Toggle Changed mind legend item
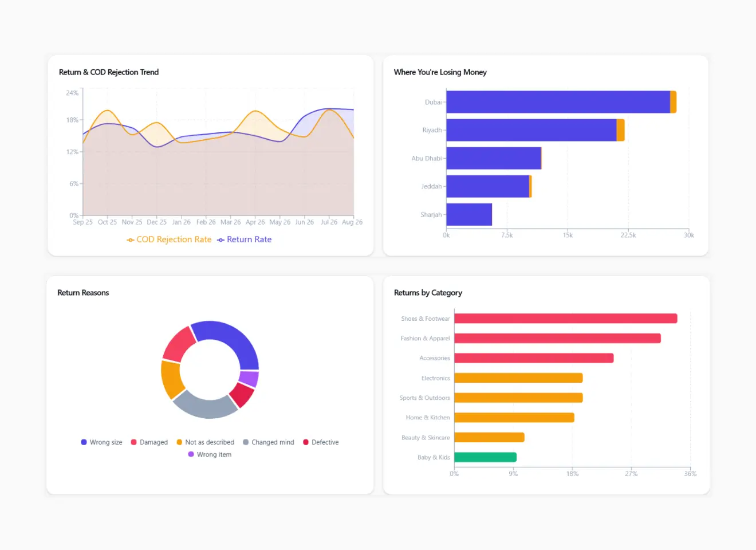 (x=268, y=442)
